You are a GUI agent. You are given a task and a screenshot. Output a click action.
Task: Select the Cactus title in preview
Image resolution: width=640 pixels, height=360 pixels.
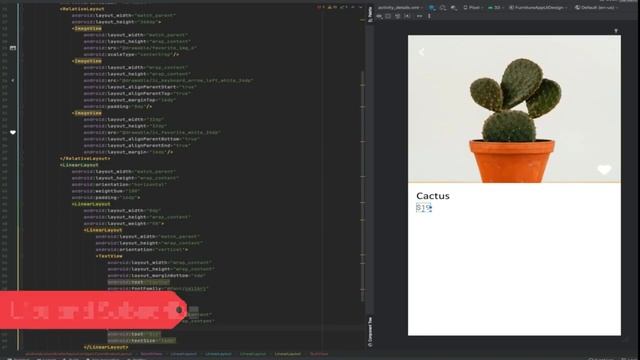433,196
